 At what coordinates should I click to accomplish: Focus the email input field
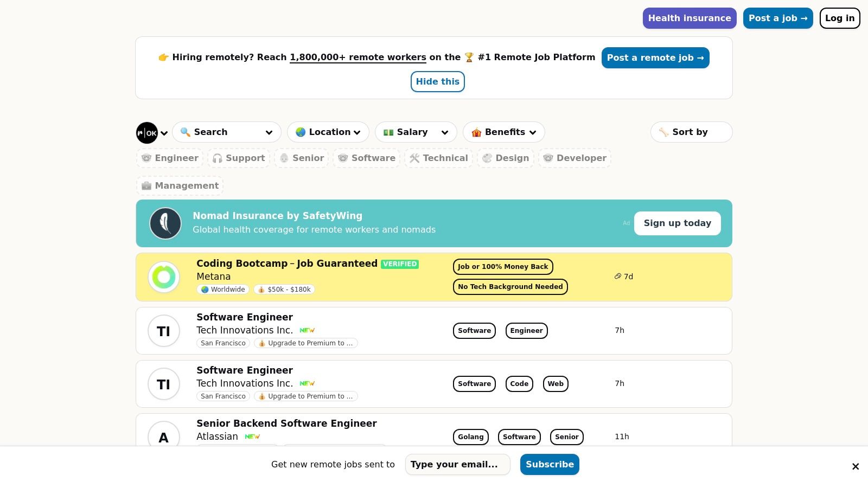click(x=457, y=465)
